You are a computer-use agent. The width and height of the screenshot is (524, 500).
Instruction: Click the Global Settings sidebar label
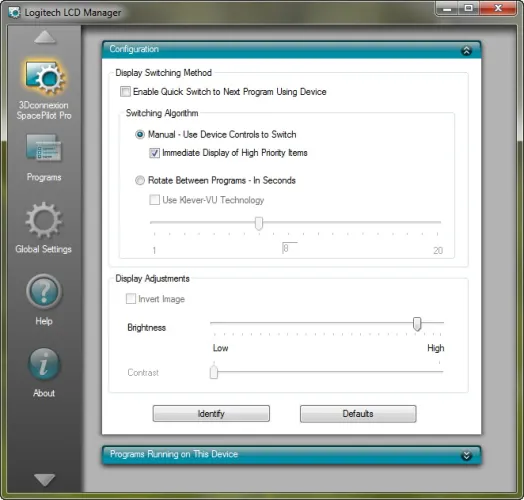(43, 249)
